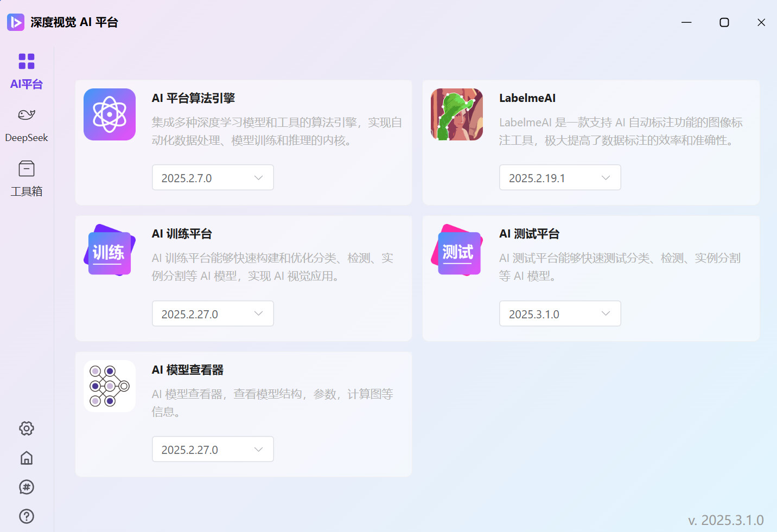Open help via question mark icon
The width and height of the screenshot is (777, 532).
(27, 516)
